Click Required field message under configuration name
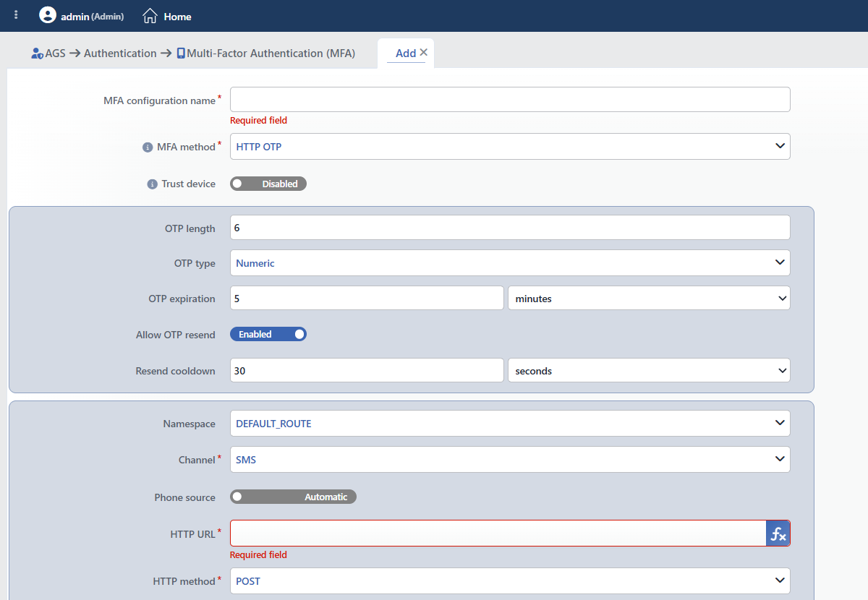The image size is (868, 600). pyautogui.click(x=258, y=121)
